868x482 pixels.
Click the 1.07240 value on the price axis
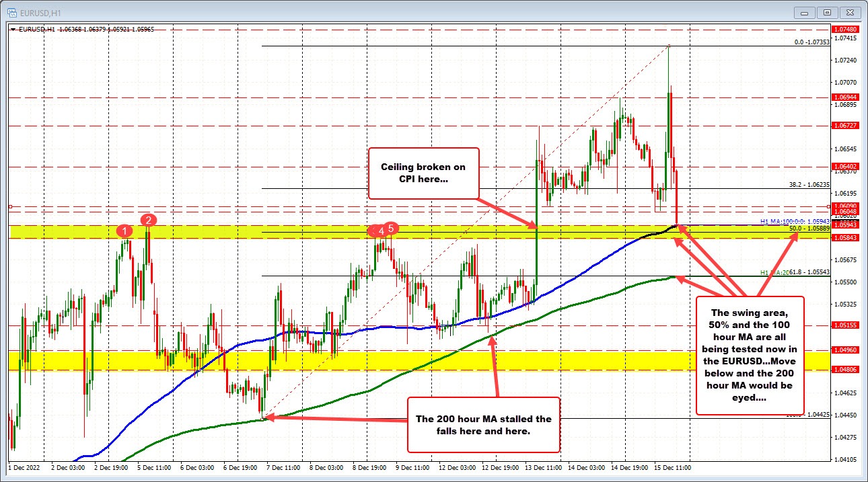click(x=844, y=60)
